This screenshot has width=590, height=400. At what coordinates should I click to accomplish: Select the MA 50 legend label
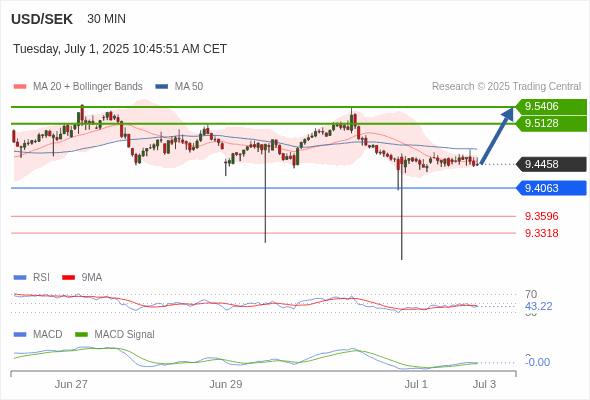(189, 87)
